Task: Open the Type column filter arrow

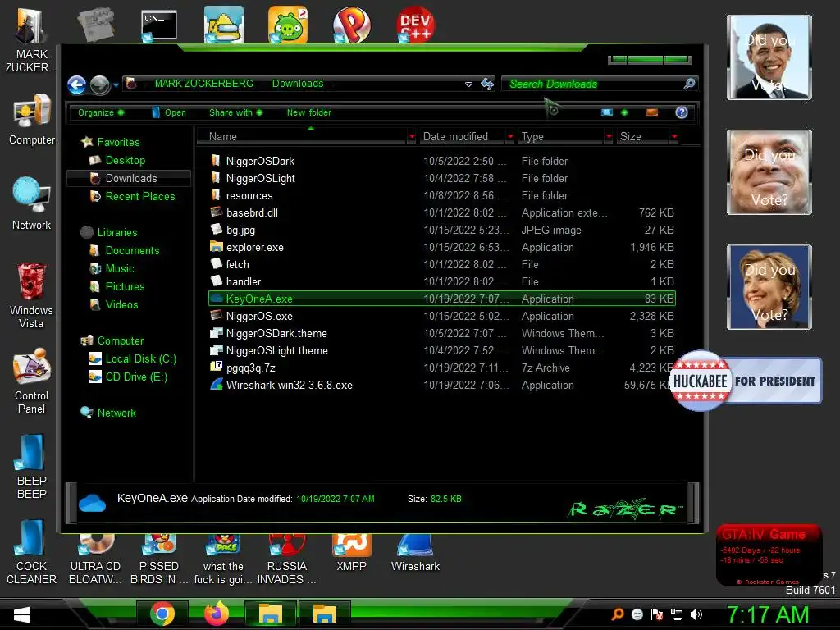Action: tap(609, 137)
